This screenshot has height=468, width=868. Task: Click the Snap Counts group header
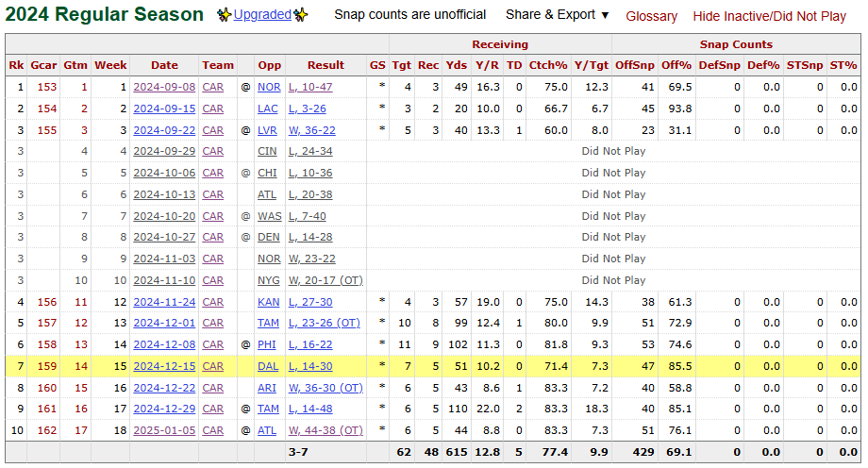(x=736, y=44)
